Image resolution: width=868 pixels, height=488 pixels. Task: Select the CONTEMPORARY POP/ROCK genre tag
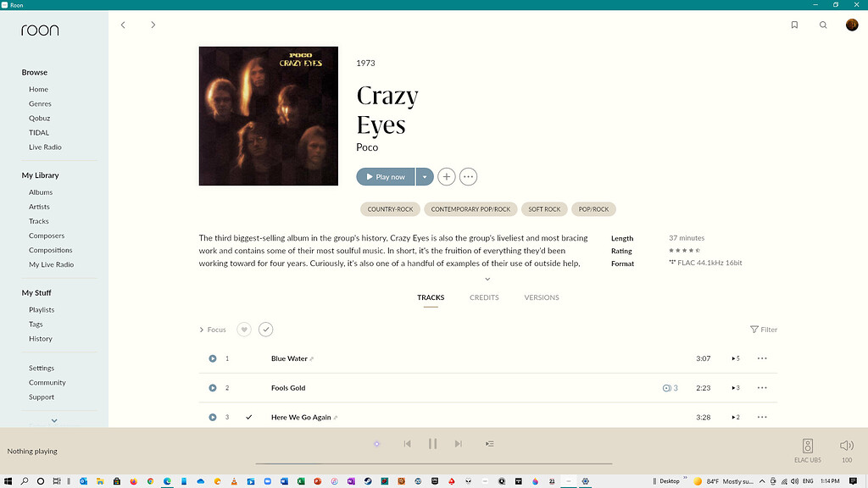pos(470,209)
